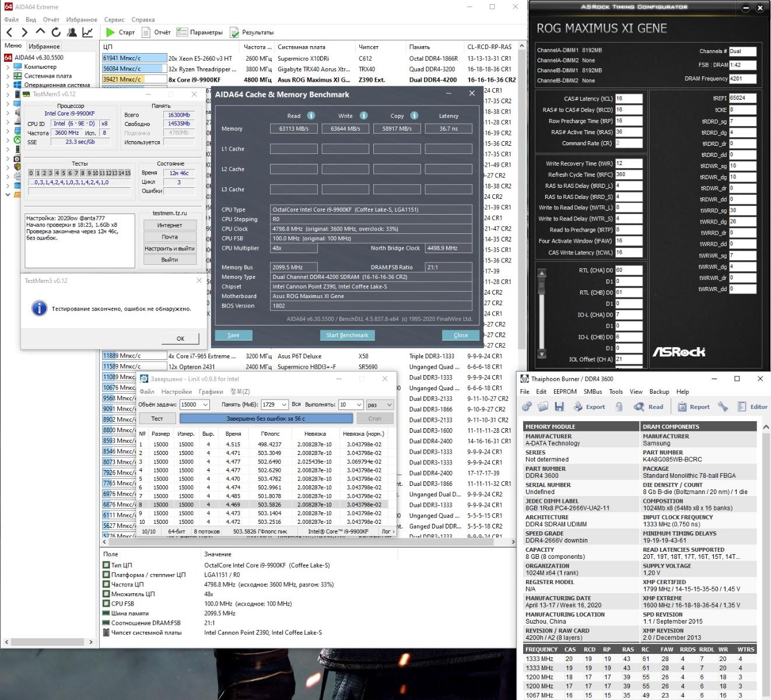Switch to the Избранное tab
Screen dimensions: 771x700
pyautogui.click(x=44, y=46)
